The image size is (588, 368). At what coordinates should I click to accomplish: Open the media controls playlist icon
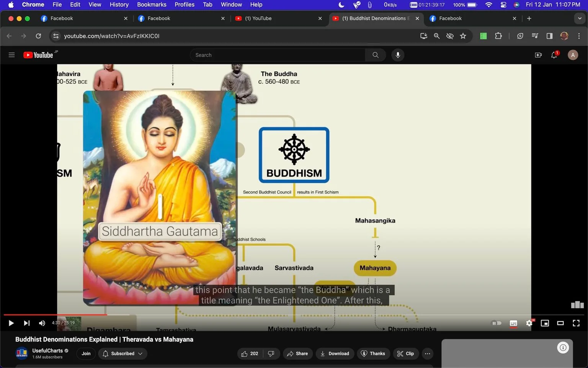pos(535,36)
